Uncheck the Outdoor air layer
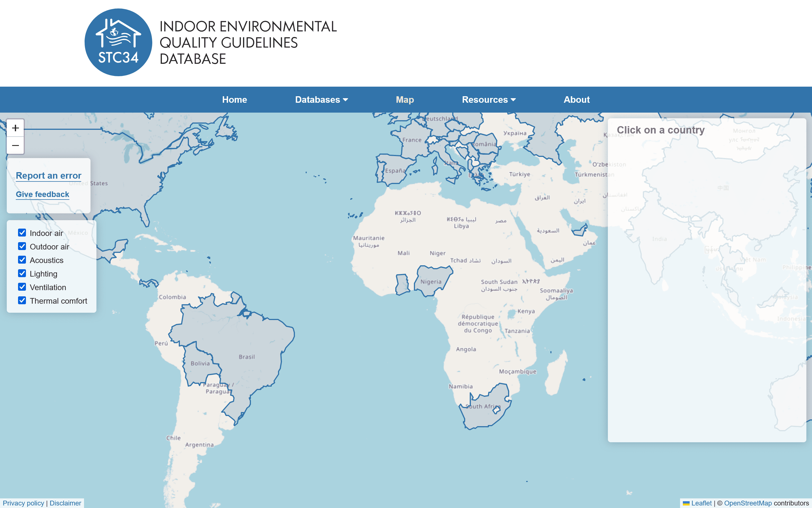 tap(22, 246)
